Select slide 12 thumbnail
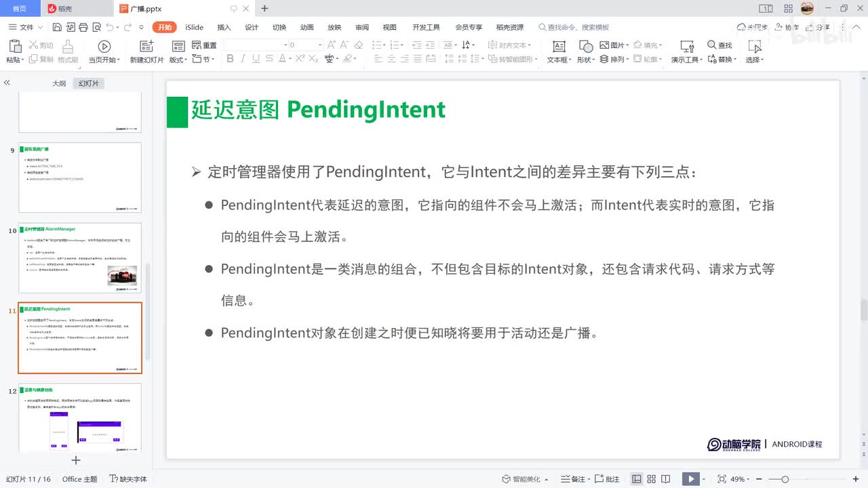 click(x=80, y=418)
